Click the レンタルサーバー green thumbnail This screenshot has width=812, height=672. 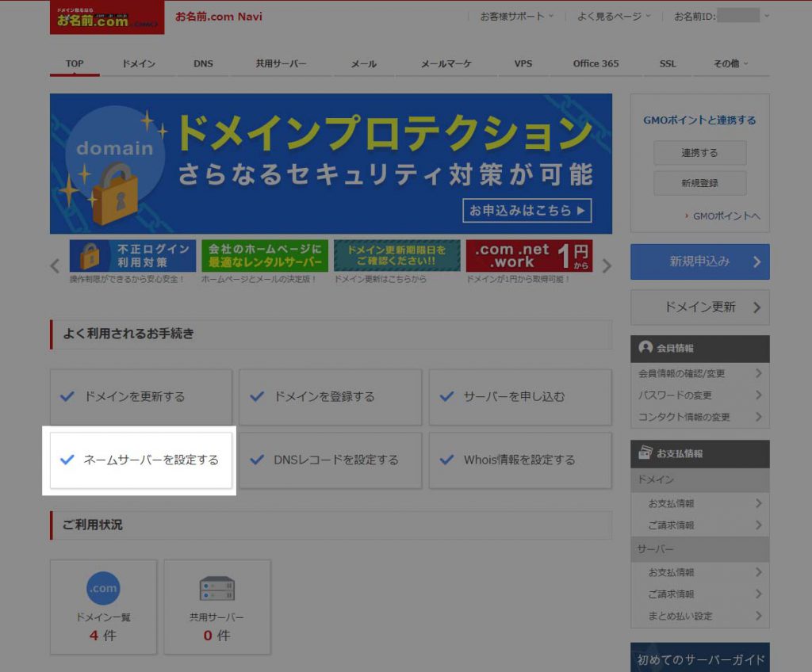pos(265,255)
